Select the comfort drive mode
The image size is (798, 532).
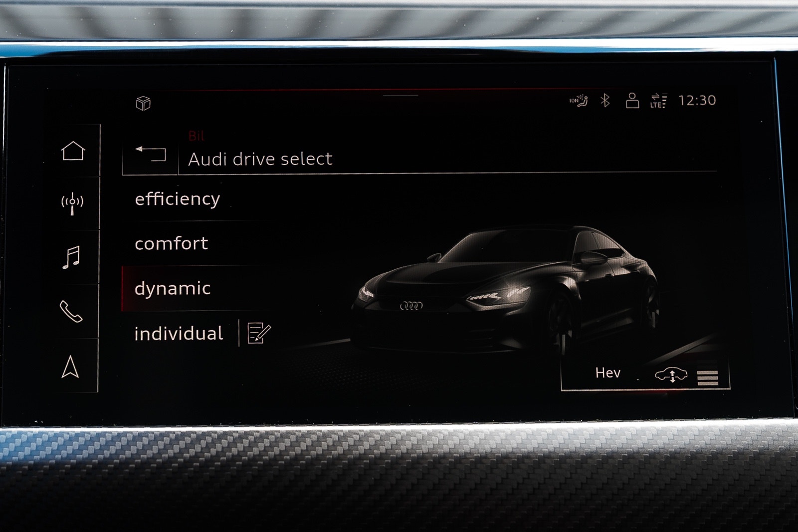171,244
